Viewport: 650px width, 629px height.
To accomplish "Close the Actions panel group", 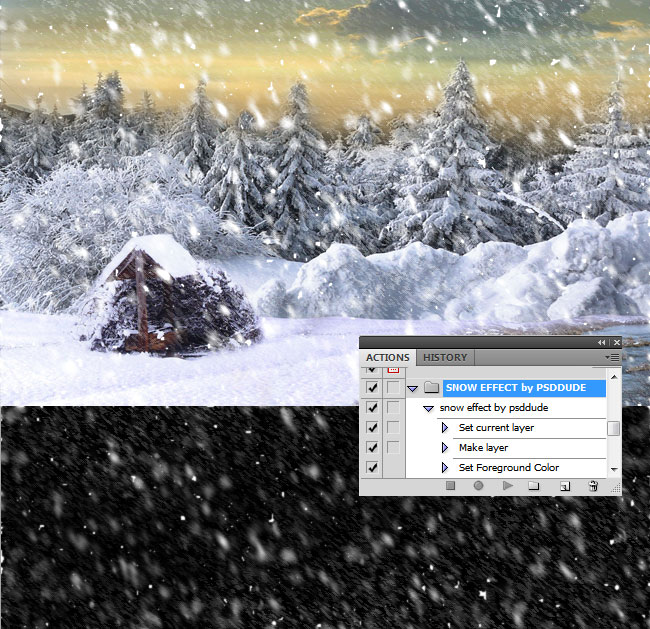I will coord(616,342).
